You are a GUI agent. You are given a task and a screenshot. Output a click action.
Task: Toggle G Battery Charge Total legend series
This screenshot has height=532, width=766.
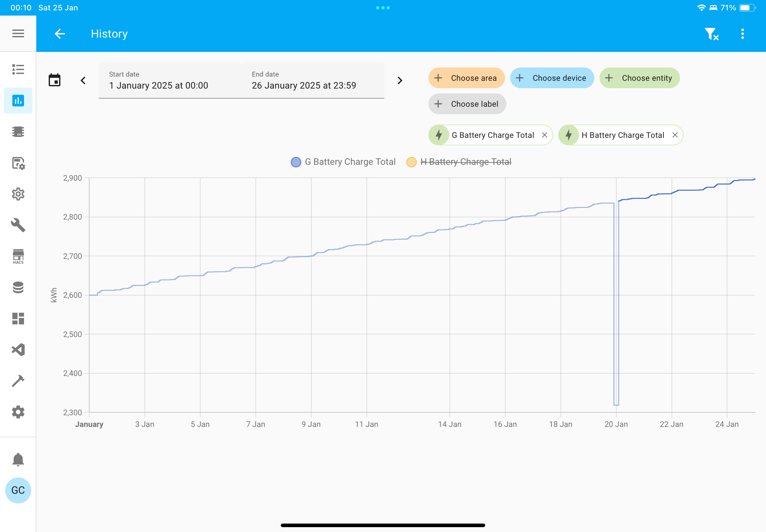[343, 162]
